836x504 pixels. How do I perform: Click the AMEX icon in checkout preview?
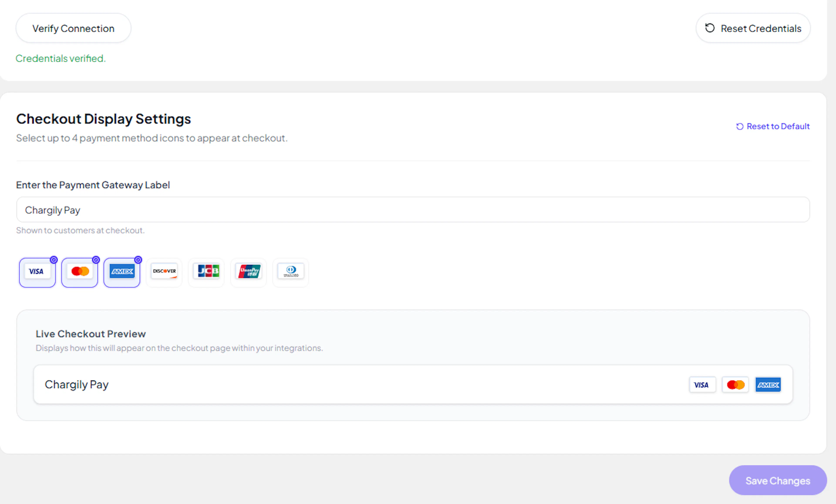[x=768, y=385]
